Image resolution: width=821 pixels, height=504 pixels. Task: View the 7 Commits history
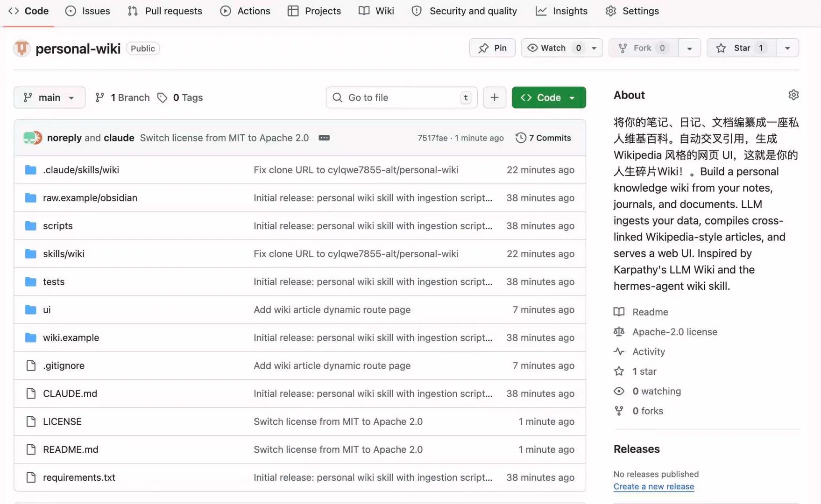pos(543,138)
